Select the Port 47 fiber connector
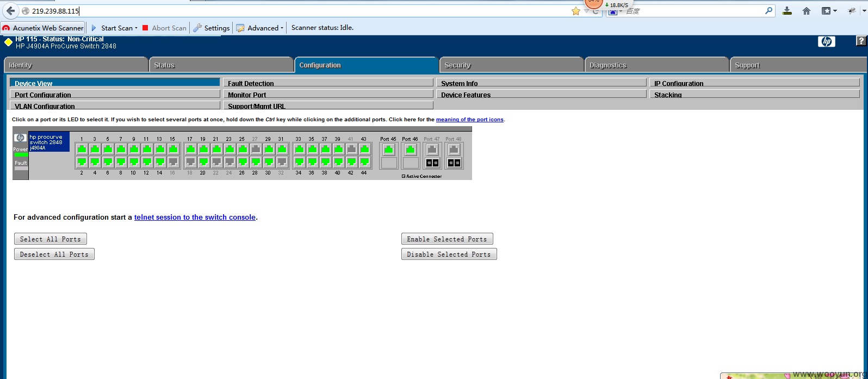This screenshot has height=379, width=868. click(x=432, y=163)
